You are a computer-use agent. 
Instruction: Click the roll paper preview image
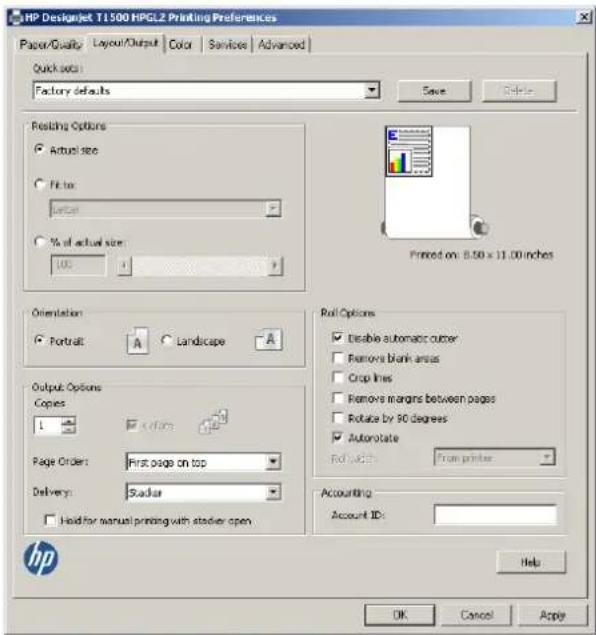pyautogui.click(x=433, y=182)
